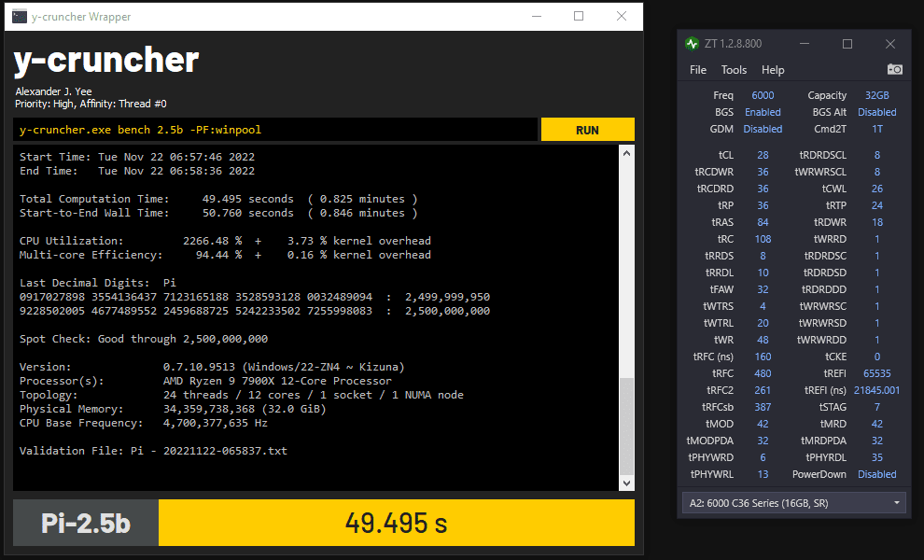Click the tPHYRDL value 35
The width and height of the screenshot is (924, 560).
pyautogui.click(x=876, y=457)
